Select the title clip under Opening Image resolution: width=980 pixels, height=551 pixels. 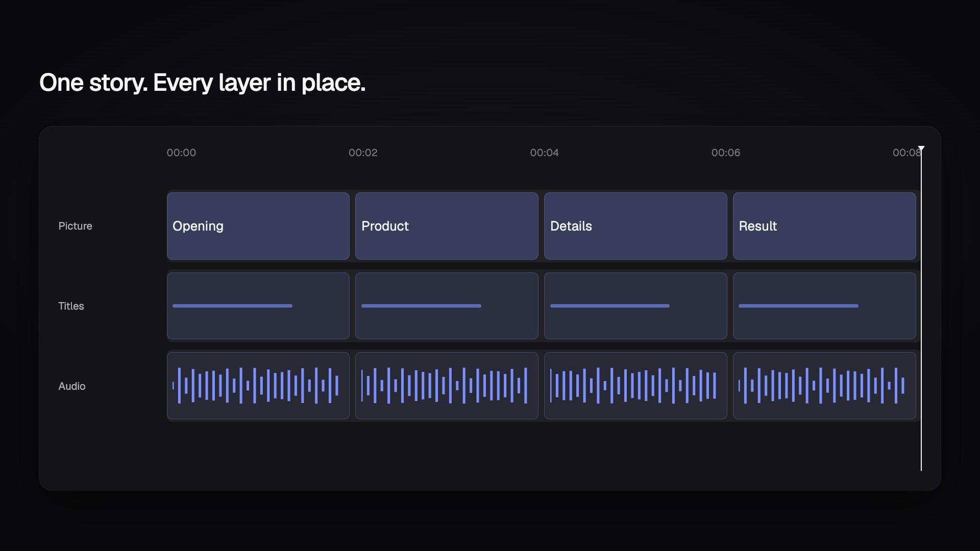(x=258, y=306)
